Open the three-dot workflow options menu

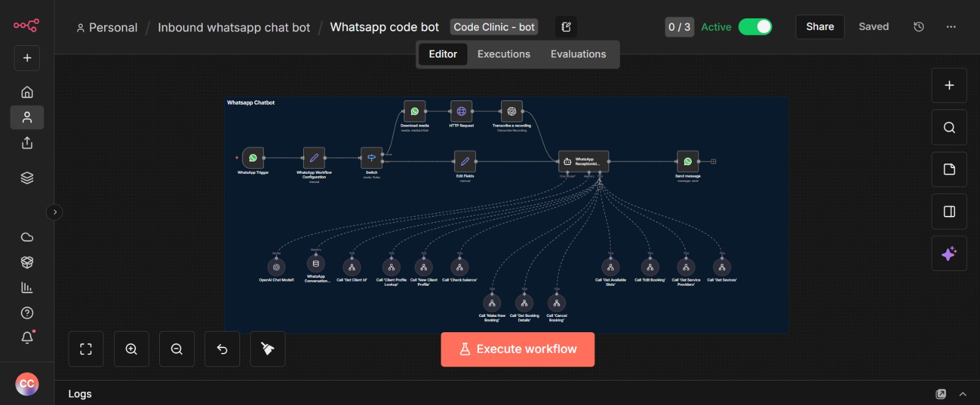point(951,27)
